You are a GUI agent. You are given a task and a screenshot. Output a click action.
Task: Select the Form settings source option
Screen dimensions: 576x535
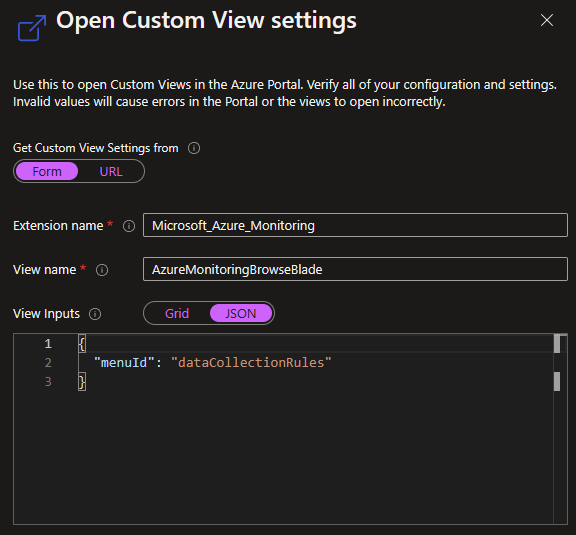(x=47, y=171)
